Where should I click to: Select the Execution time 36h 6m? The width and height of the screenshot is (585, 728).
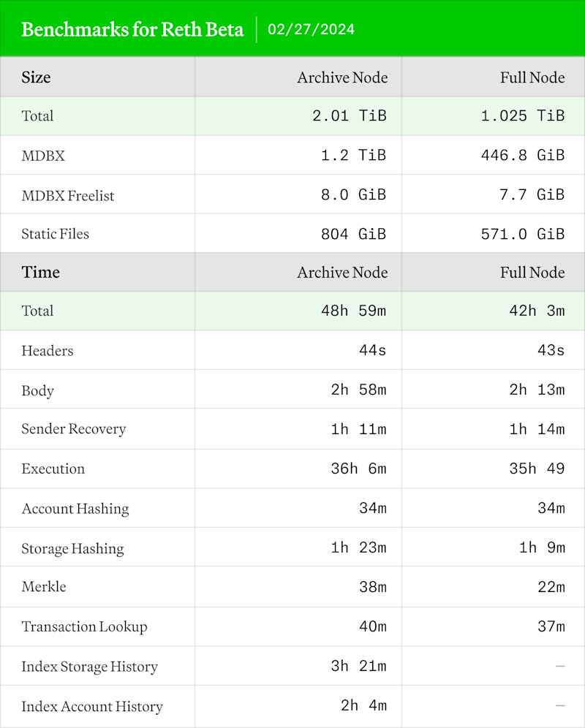[359, 469]
